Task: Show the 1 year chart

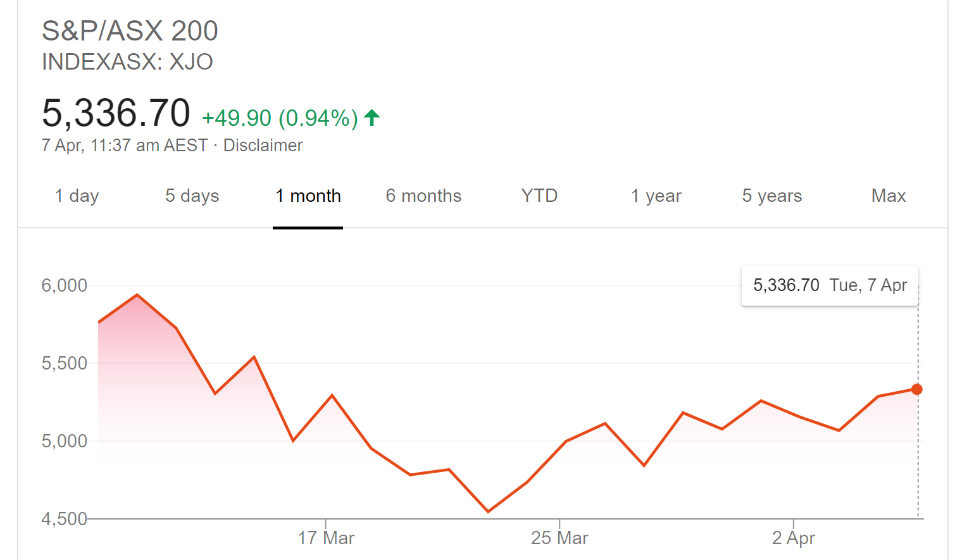Action: 656,196
